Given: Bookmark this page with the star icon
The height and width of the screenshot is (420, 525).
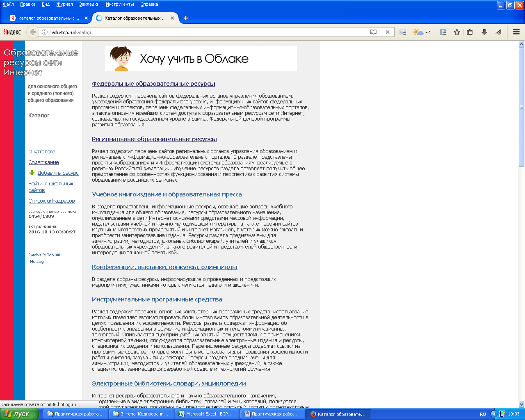Looking at the screenshot, I should click(457, 32).
